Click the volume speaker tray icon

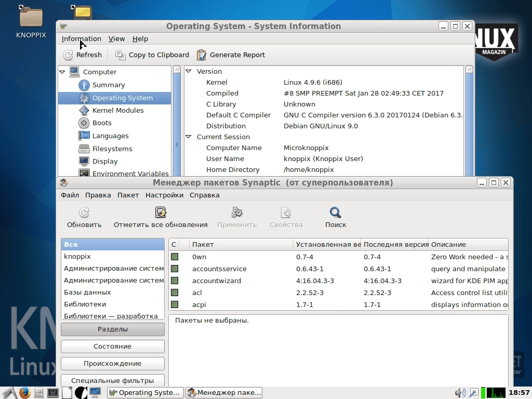pos(460,393)
